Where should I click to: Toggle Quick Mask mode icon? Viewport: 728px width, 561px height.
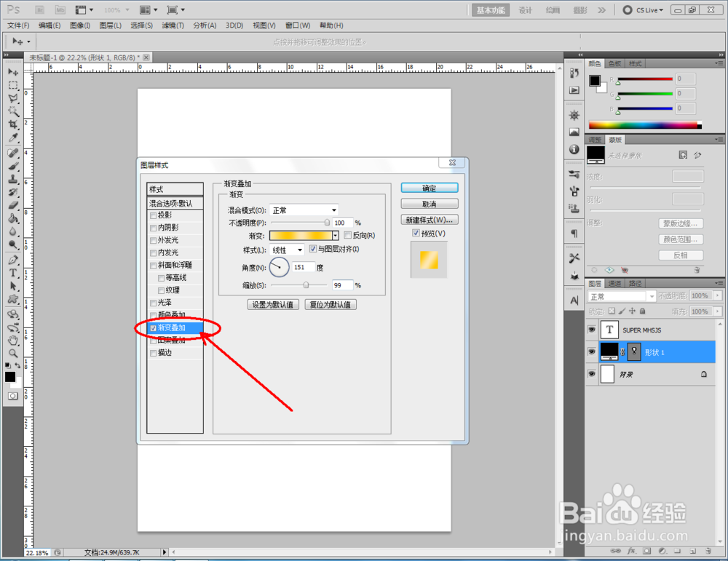click(x=12, y=396)
